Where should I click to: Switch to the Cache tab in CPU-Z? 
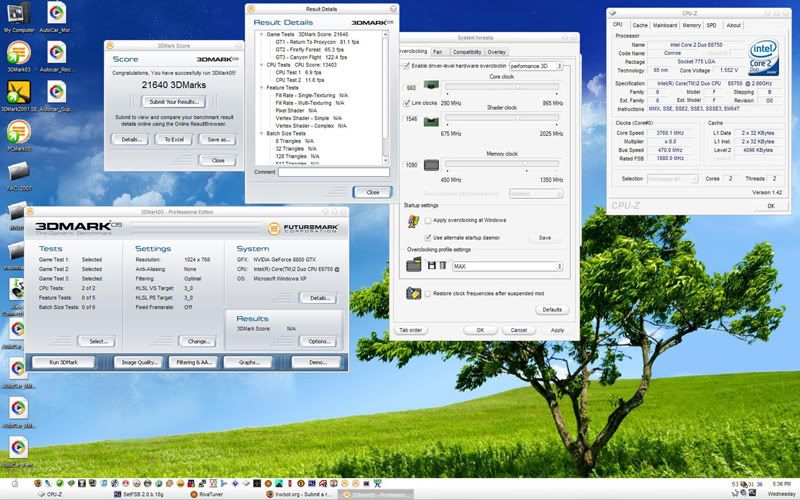[640, 25]
